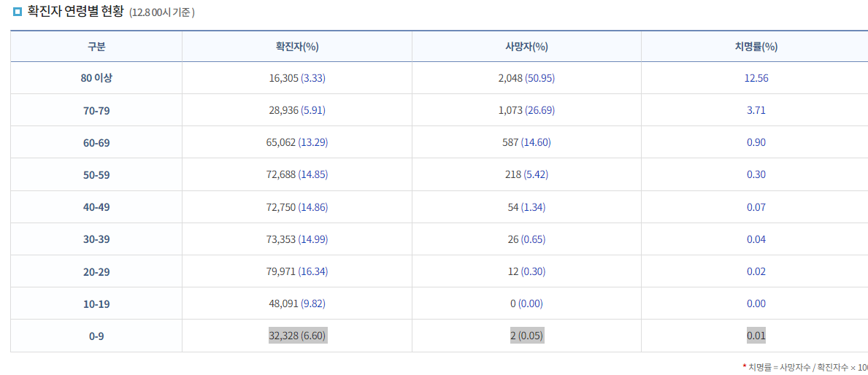The image size is (868, 375).
Task: Click the 16,305 (3.33) confirmed cases cell
Action: click(x=297, y=78)
